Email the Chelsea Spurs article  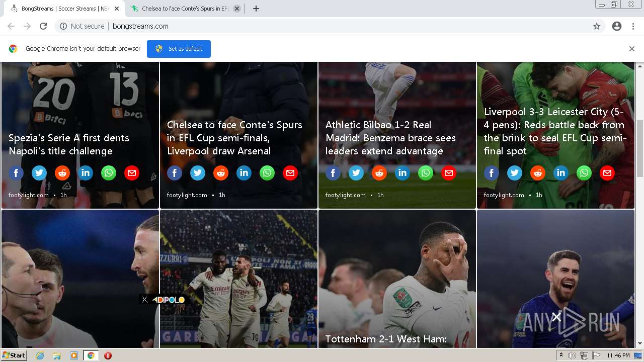[x=290, y=173]
